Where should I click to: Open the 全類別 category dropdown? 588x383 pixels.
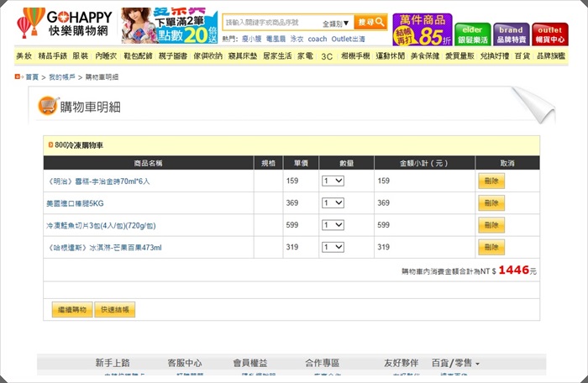335,23
